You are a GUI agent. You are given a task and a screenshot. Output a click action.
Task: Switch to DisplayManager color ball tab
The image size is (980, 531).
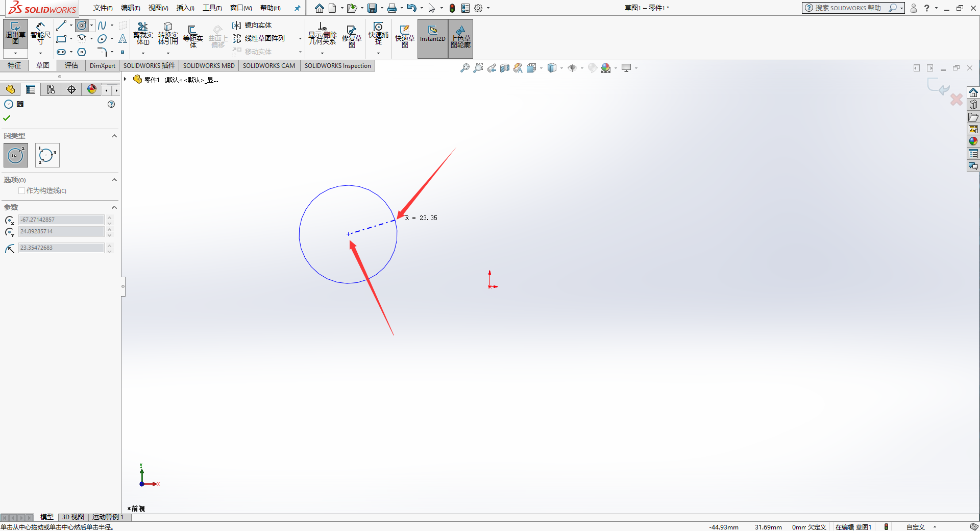point(92,89)
